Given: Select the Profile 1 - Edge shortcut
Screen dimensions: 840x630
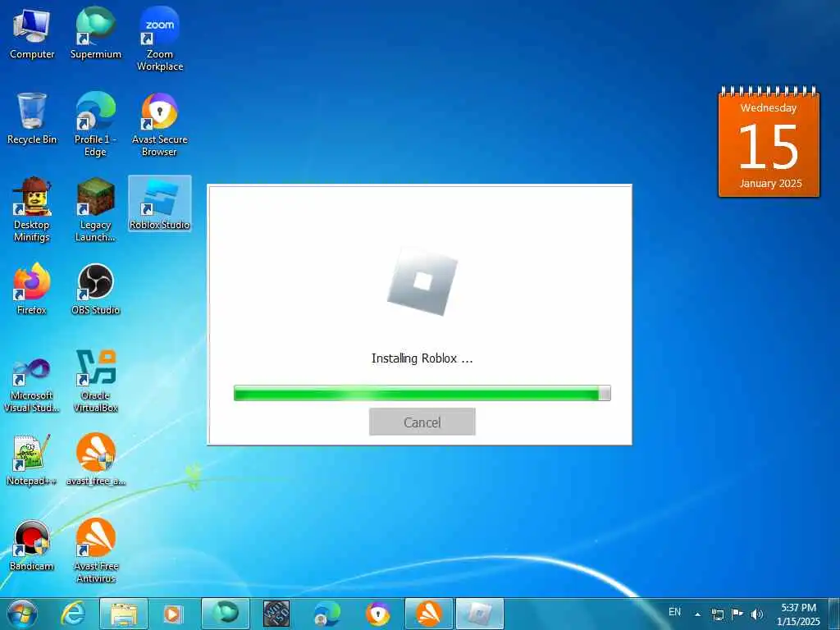Looking at the screenshot, I should 96,125.
